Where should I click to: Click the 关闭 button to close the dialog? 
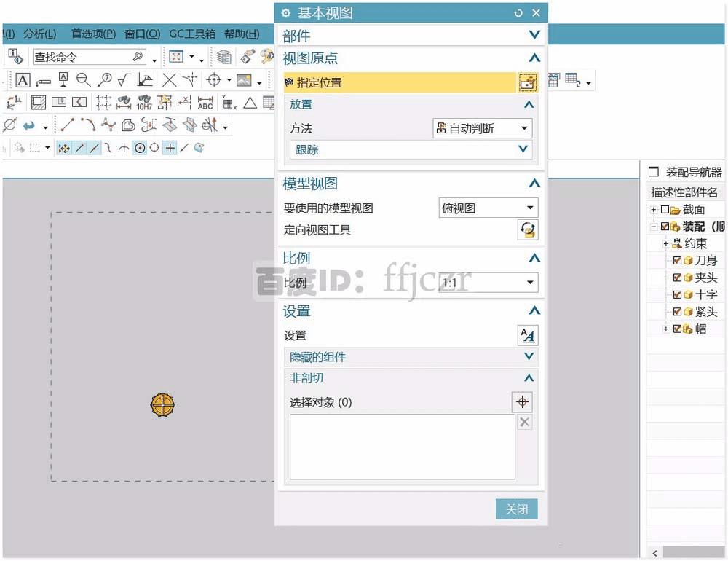coord(516,509)
